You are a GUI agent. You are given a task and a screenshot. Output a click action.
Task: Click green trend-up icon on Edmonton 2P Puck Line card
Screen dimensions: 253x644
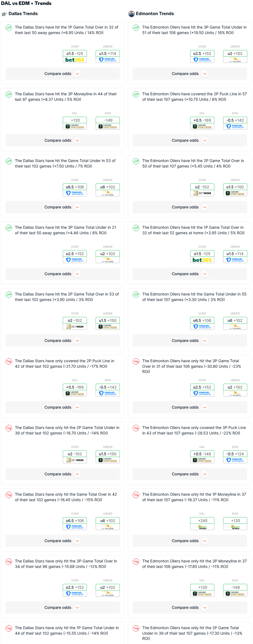tap(136, 94)
